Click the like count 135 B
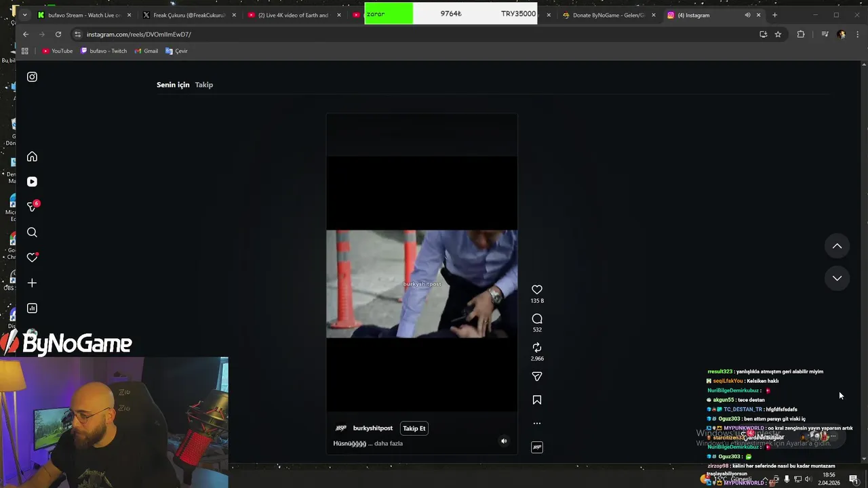The image size is (868, 488). pos(537,301)
